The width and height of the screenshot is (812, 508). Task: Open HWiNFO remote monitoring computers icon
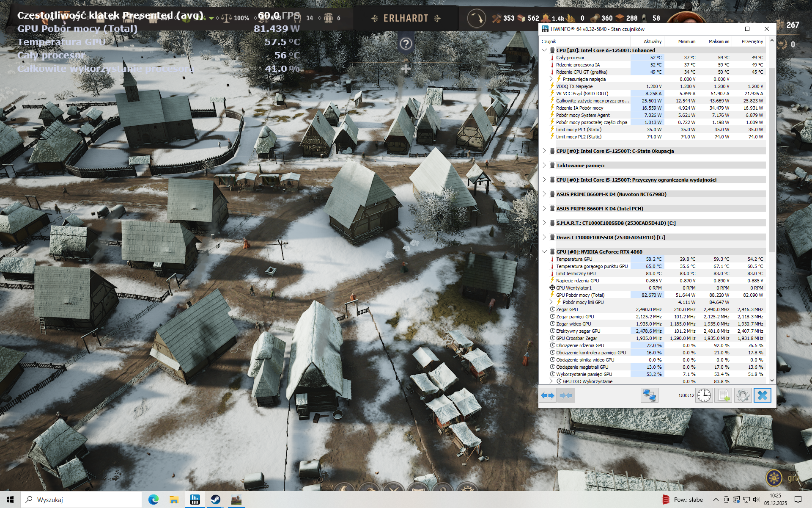(x=649, y=395)
